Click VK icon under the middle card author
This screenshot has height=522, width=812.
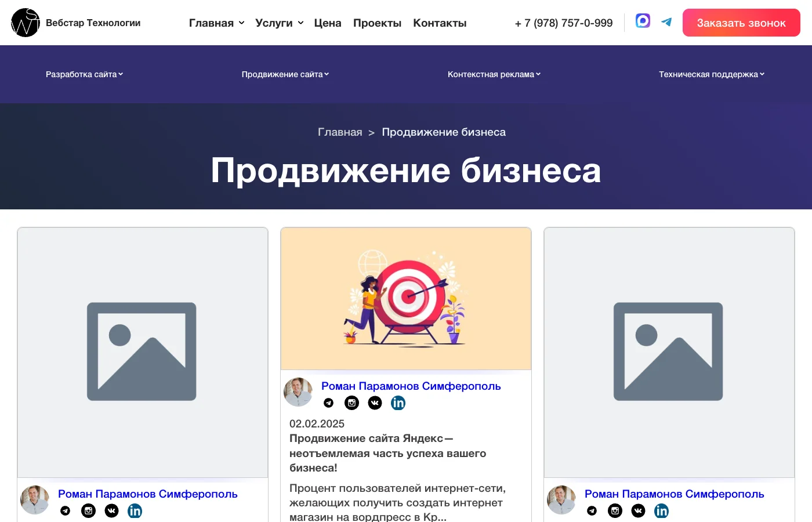[x=375, y=403]
